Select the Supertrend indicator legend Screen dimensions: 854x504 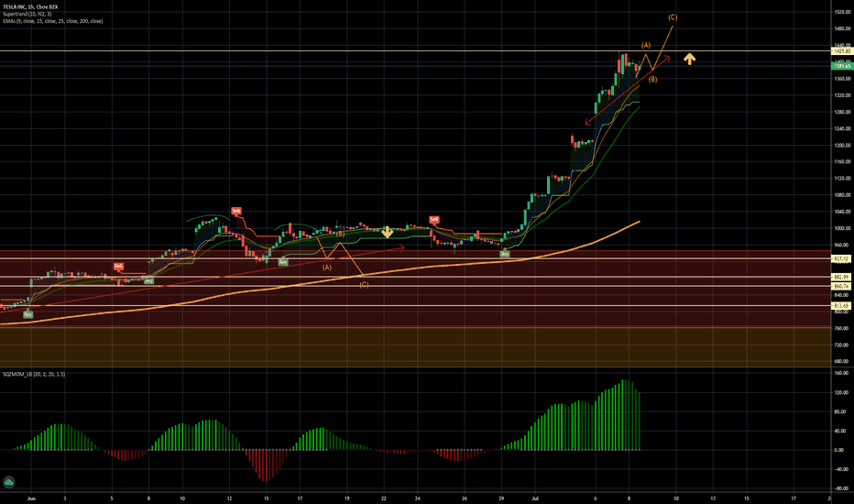tap(27, 14)
